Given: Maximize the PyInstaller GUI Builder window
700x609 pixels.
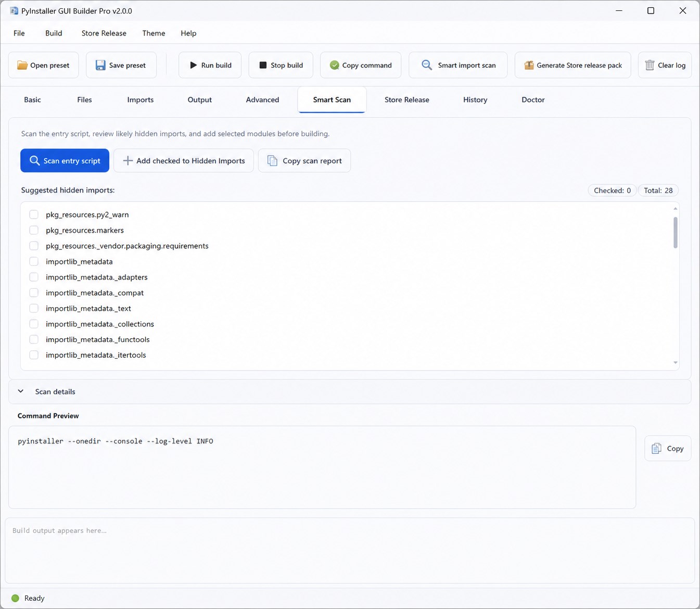Looking at the screenshot, I should click(651, 10).
